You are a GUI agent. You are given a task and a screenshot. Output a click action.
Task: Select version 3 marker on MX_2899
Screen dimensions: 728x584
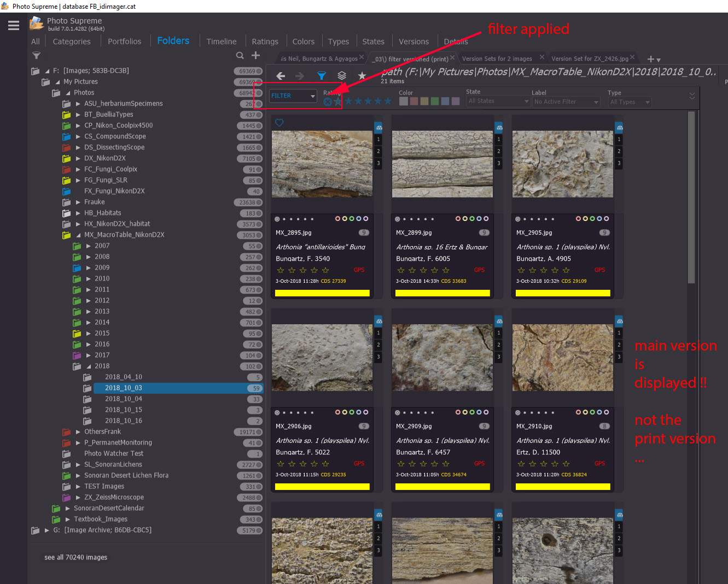499,163
